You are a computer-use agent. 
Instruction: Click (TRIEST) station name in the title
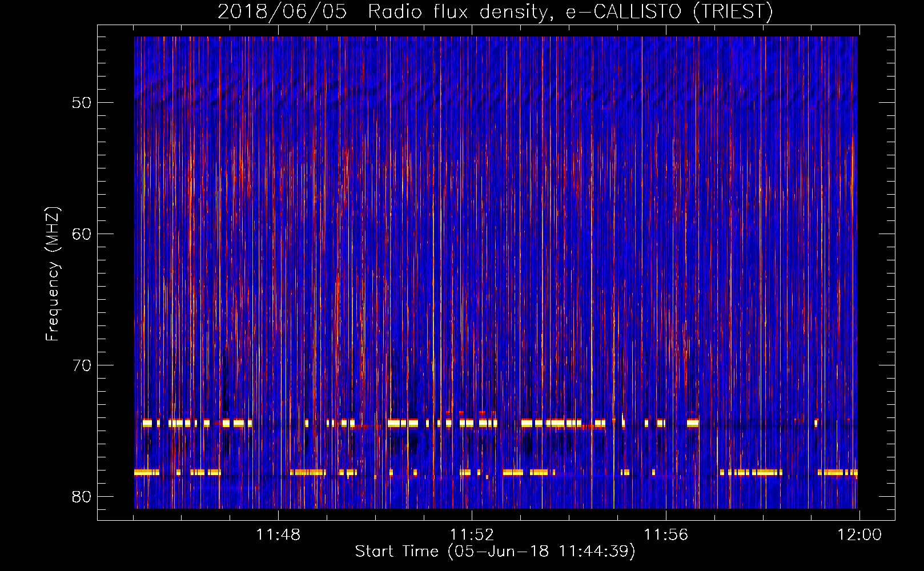pos(733,12)
